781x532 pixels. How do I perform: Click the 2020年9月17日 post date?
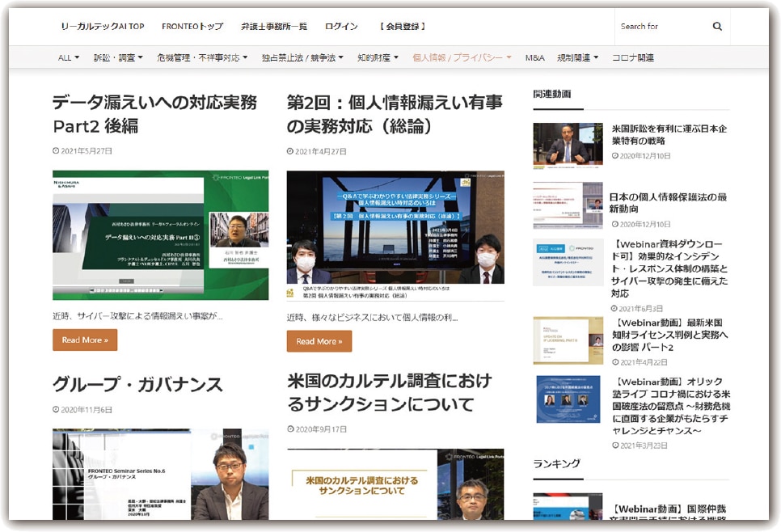coord(317,429)
